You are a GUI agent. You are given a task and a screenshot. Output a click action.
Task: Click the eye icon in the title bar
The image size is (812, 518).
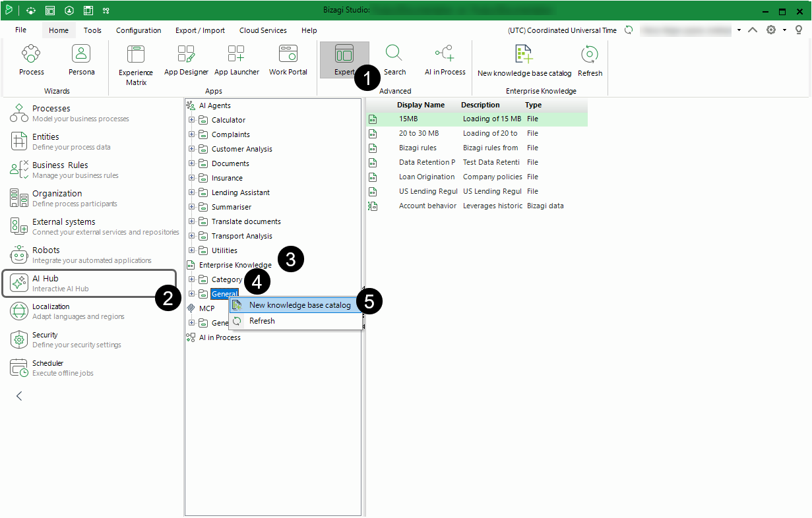pyautogui.click(x=31, y=11)
